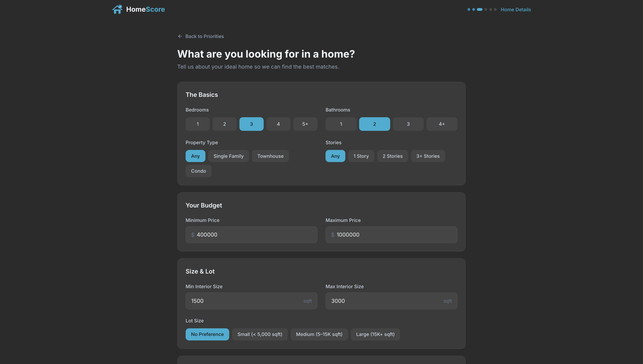This screenshot has width=643, height=364.
Task: Choose Single Family property type
Action: [228, 156]
